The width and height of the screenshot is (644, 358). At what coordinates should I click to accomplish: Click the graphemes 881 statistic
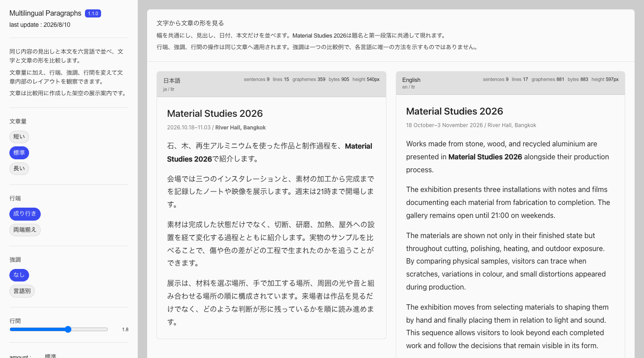548,79
